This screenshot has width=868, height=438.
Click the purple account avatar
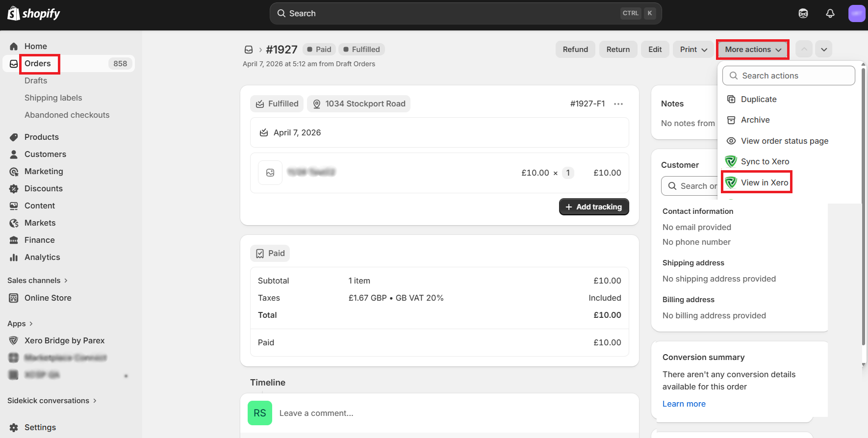click(856, 13)
